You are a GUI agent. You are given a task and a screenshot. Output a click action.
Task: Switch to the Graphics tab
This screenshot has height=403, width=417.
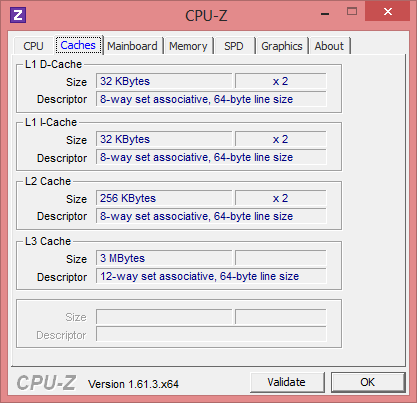pyautogui.click(x=282, y=46)
